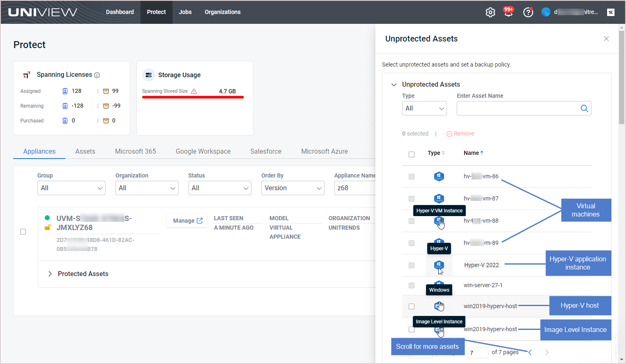
Task: Click the Manage button on the appliance
Action: 187,221
